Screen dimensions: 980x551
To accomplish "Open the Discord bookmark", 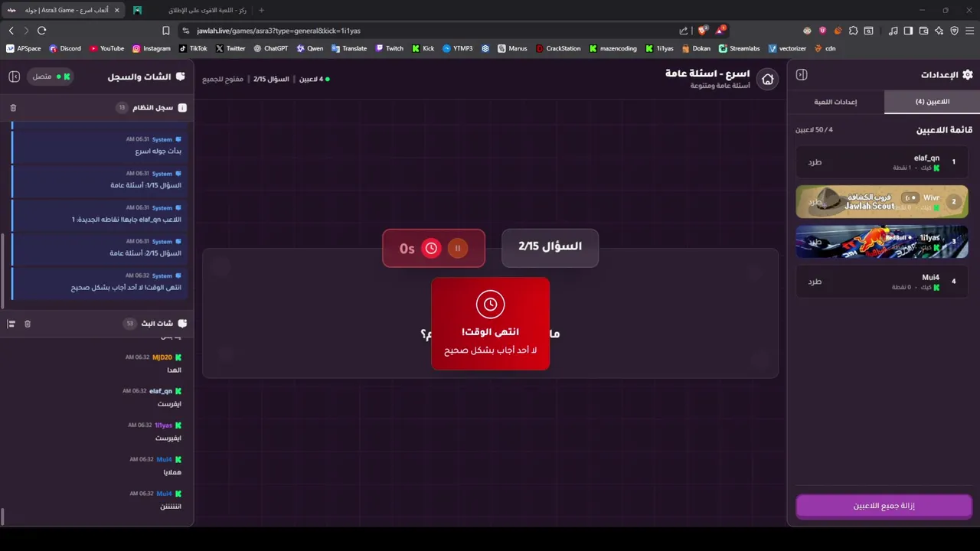I will [x=65, y=48].
